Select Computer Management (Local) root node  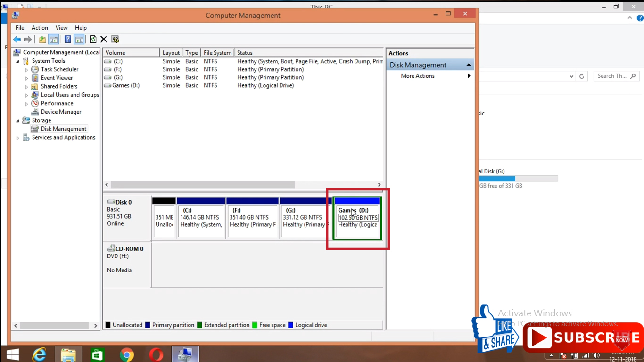coord(61,52)
